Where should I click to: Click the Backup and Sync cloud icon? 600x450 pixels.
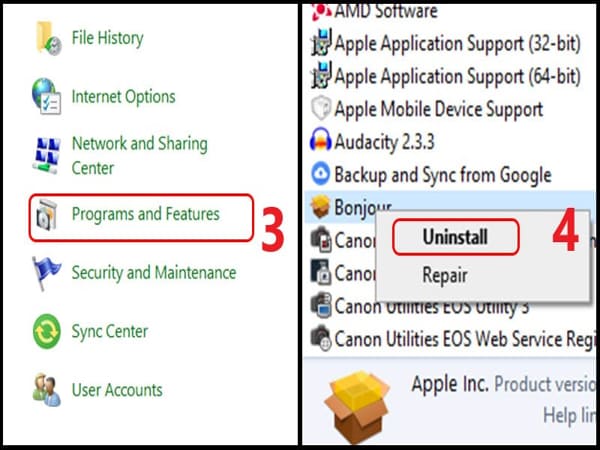tap(320, 174)
